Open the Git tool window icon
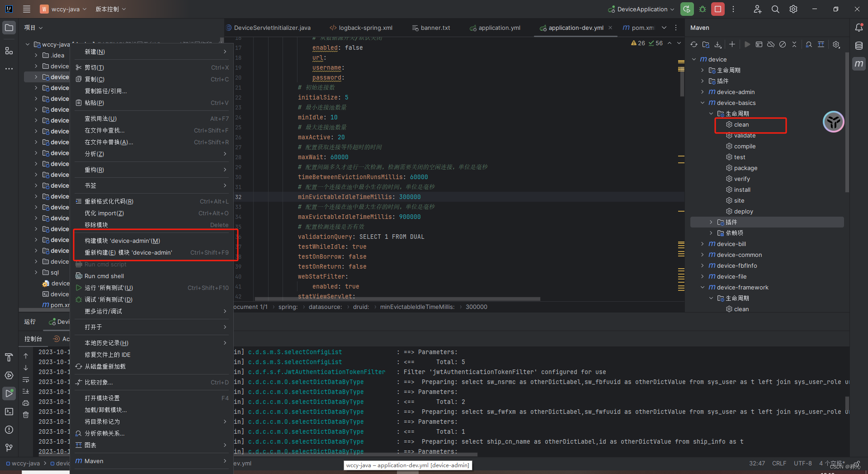The height and width of the screenshot is (474, 868). pos(9,448)
